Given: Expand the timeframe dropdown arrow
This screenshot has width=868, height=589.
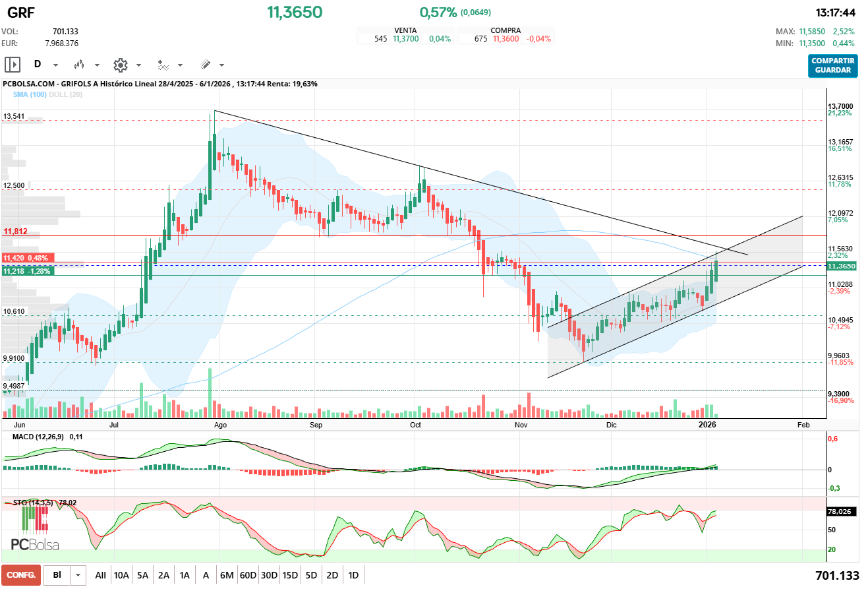Looking at the screenshot, I should [55, 65].
